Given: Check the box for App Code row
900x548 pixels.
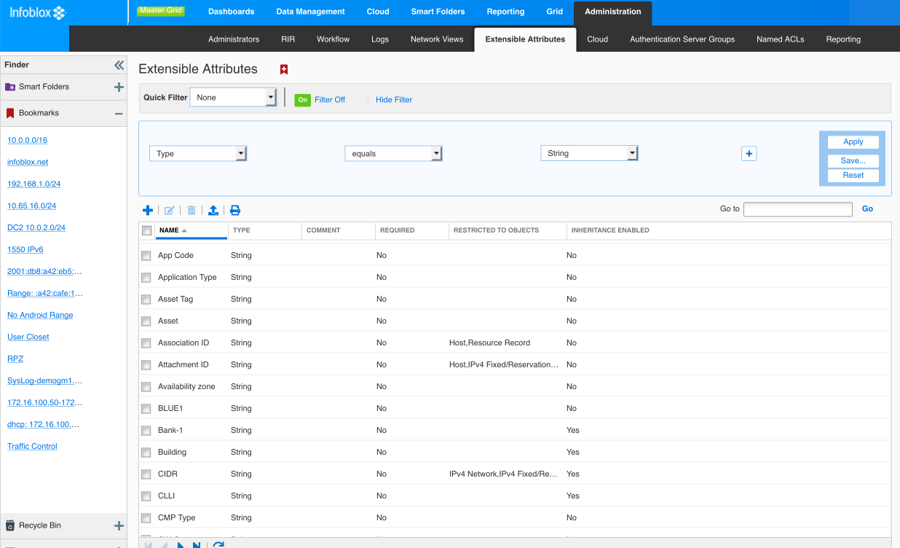Looking at the screenshot, I should pyautogui.click(x=146, y=256).
